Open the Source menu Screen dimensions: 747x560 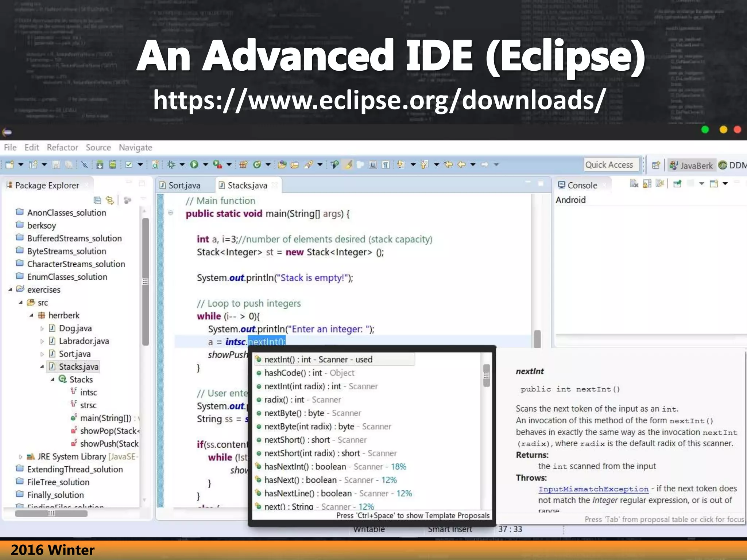tap(98, 147)
